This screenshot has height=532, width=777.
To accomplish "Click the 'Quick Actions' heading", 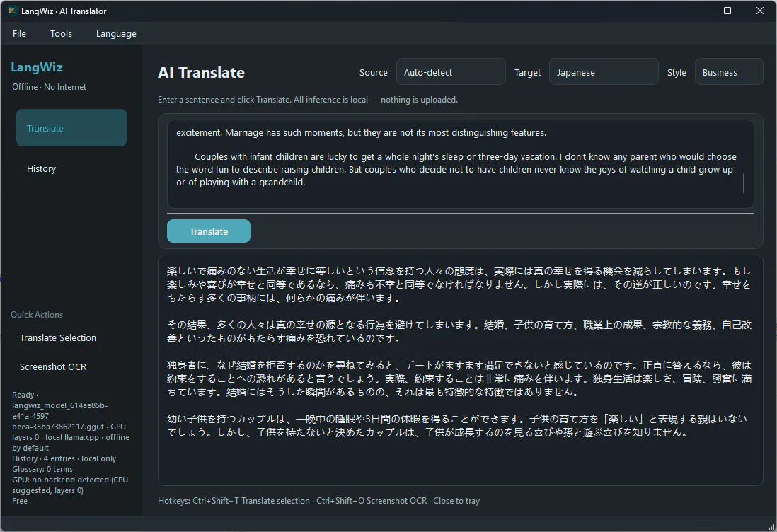I will click(x=37, y=315).
